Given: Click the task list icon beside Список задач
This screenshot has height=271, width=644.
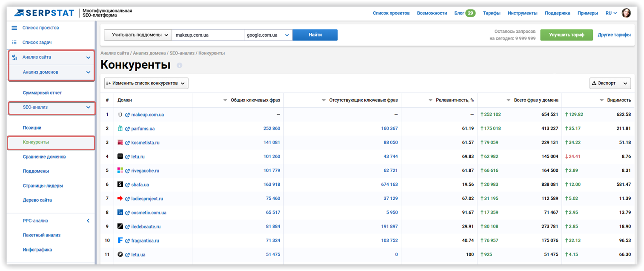Looking at the screenshot, I should (14, 43).
